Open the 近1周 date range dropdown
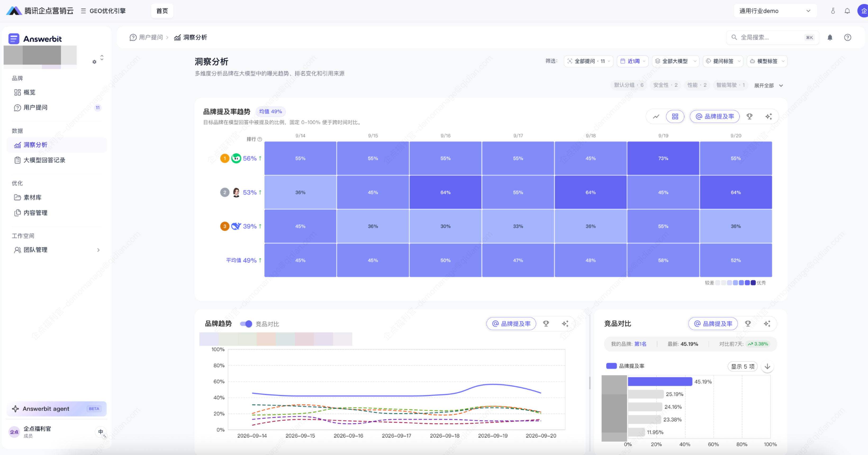This screenshot has width=868, height=455. coord(633,61)
